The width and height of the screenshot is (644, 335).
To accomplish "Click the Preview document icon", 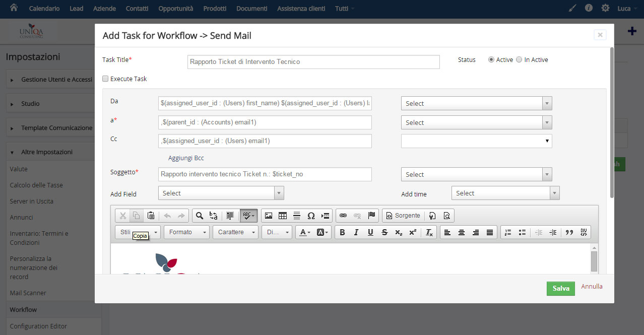I will (x=446, y=216).
